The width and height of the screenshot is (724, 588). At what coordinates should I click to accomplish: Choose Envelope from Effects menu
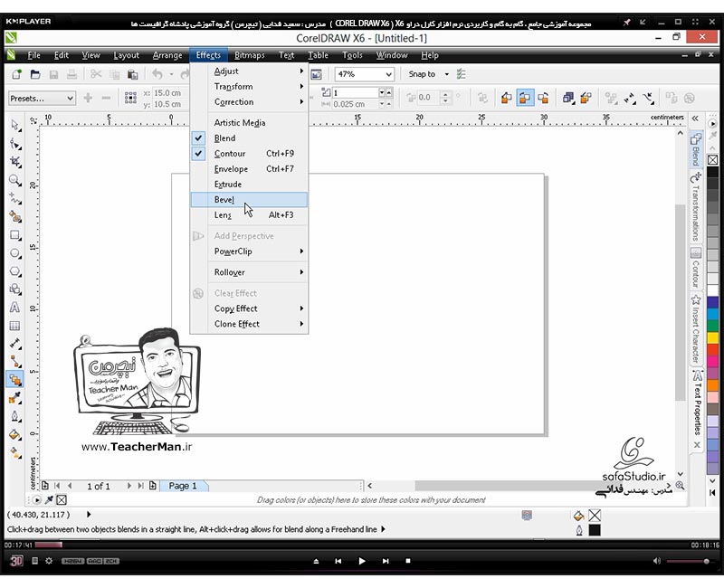[x=249, y=168]
